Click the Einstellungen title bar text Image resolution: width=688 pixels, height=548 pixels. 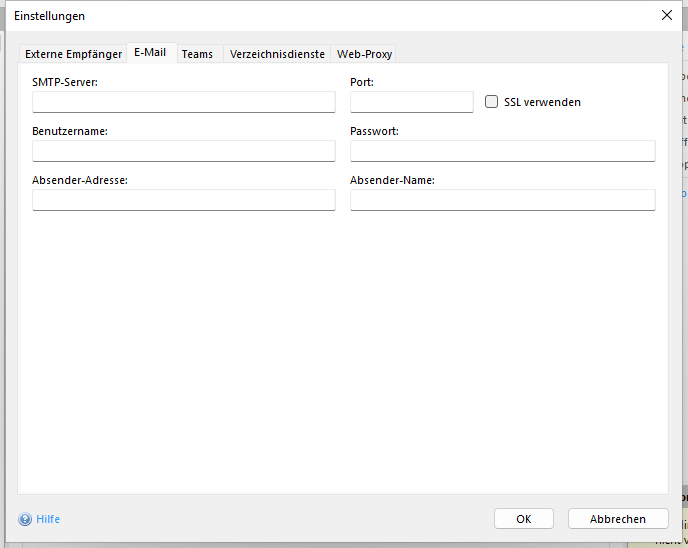(x=49, y=16)
